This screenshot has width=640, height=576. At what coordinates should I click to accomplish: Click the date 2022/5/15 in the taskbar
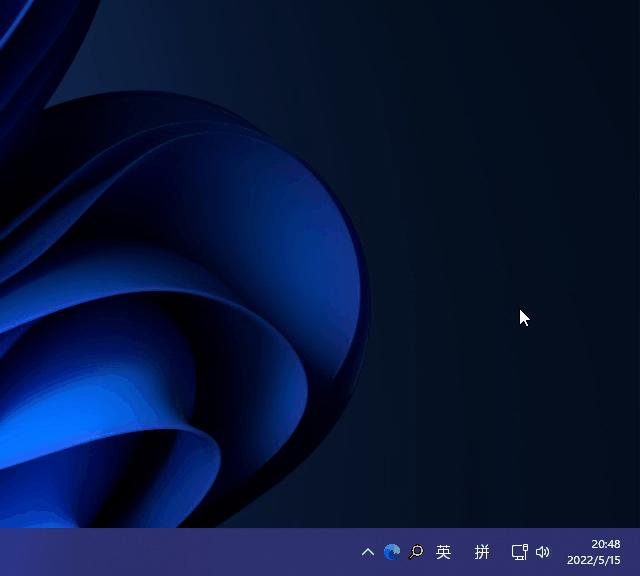(x=594, y=560)
